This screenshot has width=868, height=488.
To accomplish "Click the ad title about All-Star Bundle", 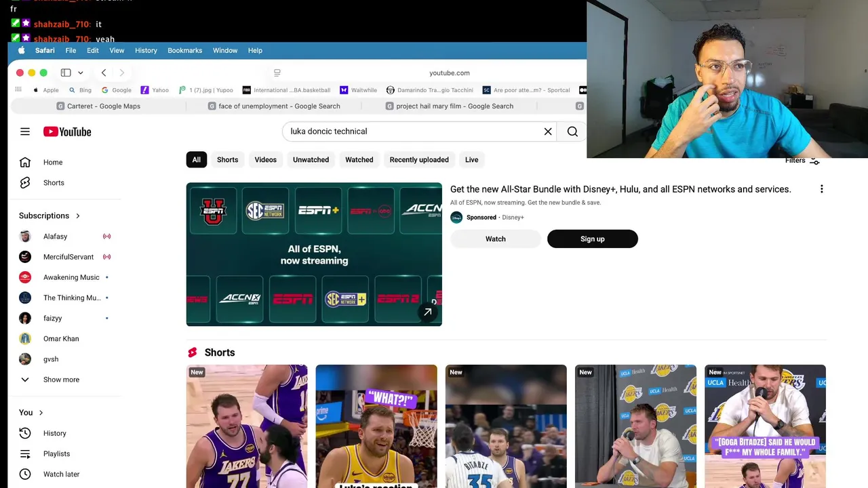I will [x=620, y=189].
